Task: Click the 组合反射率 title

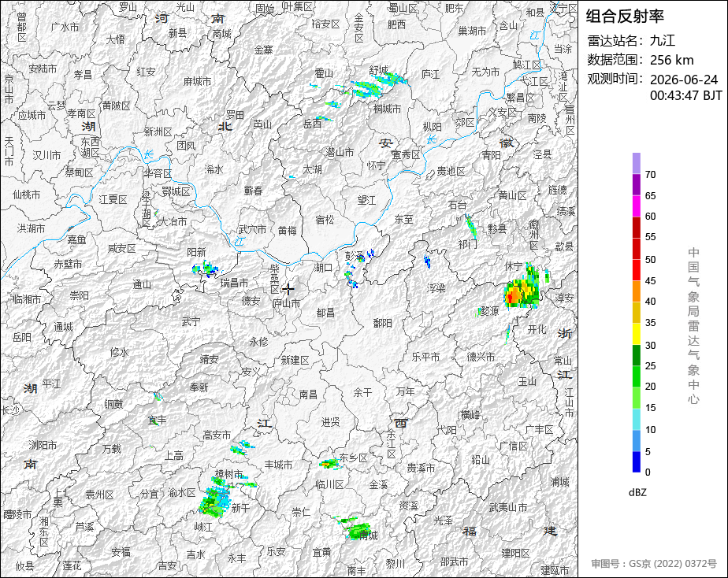Action: pyautogui.click(x=625, y=17)
